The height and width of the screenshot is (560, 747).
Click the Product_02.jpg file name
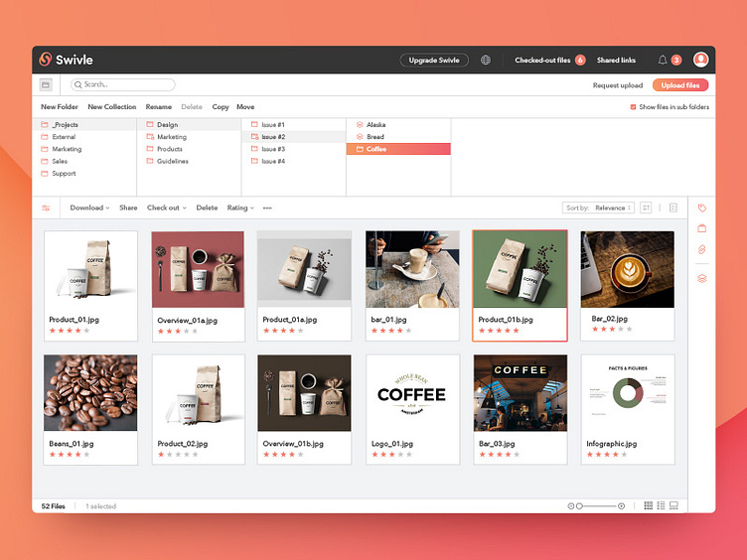(x=183, y=443)
